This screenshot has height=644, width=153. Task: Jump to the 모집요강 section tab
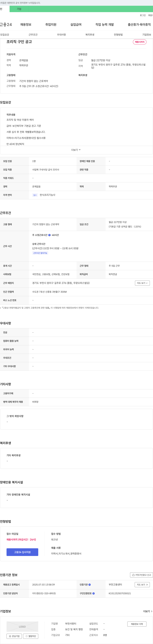pyautogui.click(x=4, y=35)
